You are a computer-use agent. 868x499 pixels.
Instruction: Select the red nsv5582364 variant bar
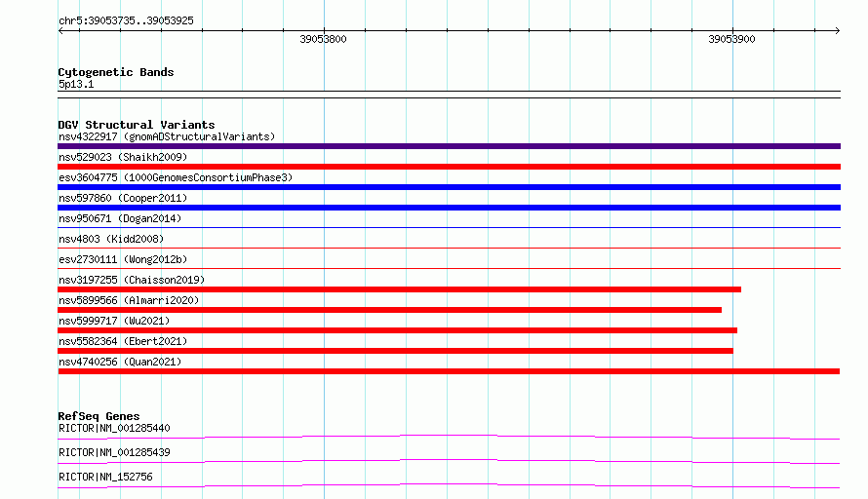[395, 351]
